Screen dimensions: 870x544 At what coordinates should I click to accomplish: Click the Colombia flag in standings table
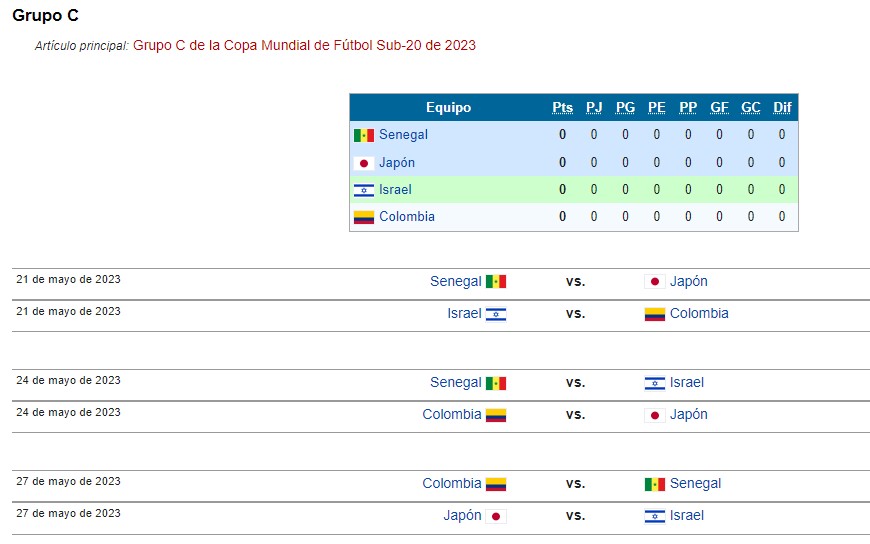[x=364, y=217]
